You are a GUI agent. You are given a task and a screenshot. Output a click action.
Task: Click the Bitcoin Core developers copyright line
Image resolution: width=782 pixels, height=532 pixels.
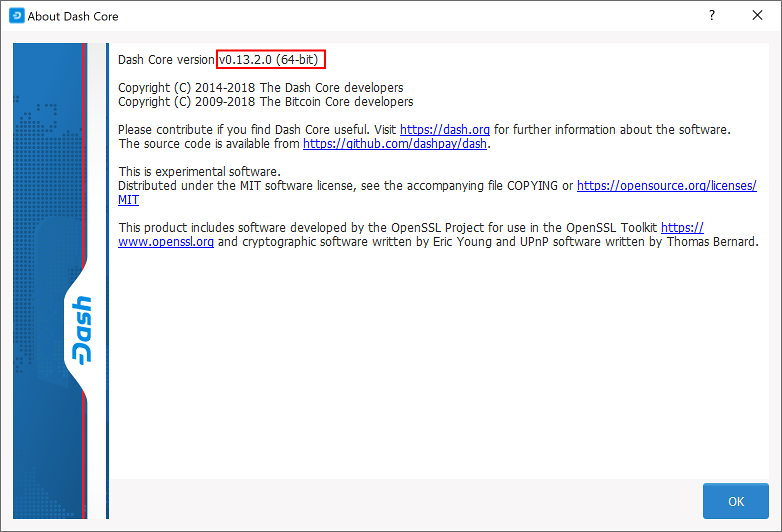pyautogui.click(x=265, y=101)
